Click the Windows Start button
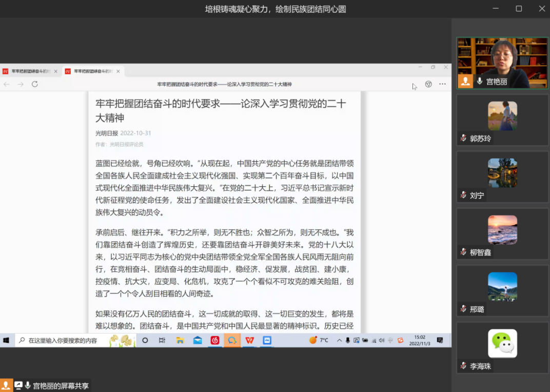 point(7,340)
